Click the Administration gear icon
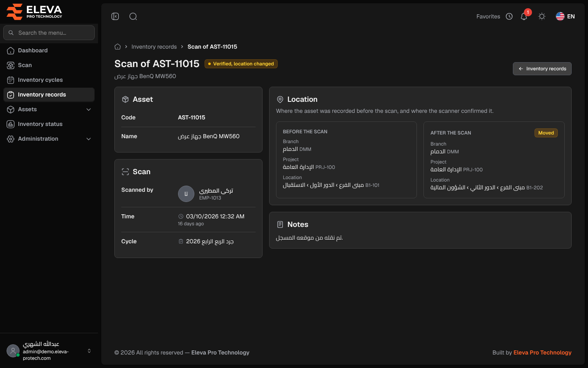The width and height of the screenshot is (588, 368). (11, 139)
